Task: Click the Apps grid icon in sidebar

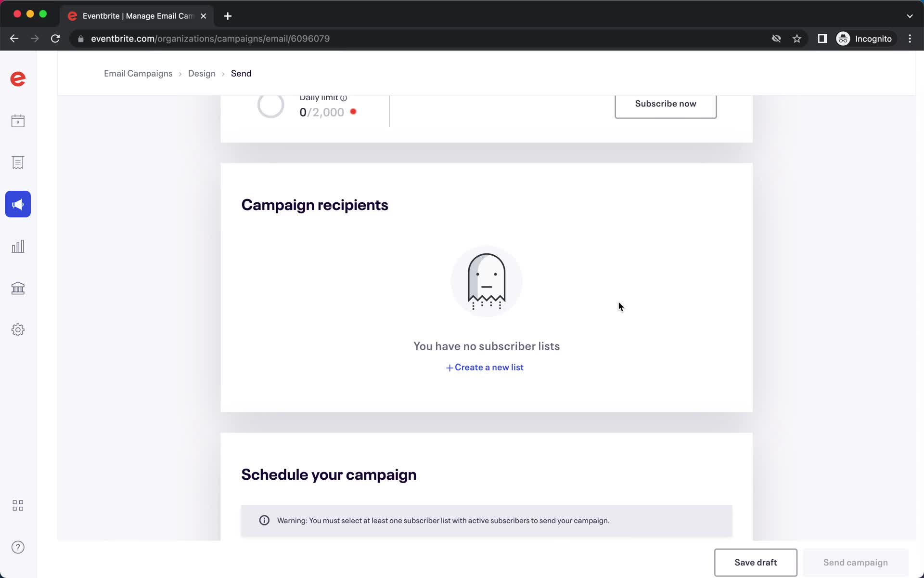Action: [18, 505]
